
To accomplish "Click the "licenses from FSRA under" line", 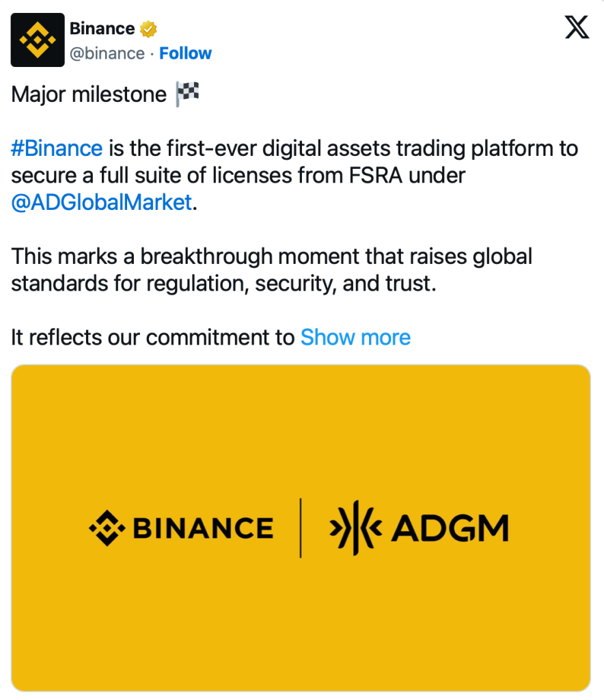I will [x=328, y=176].
